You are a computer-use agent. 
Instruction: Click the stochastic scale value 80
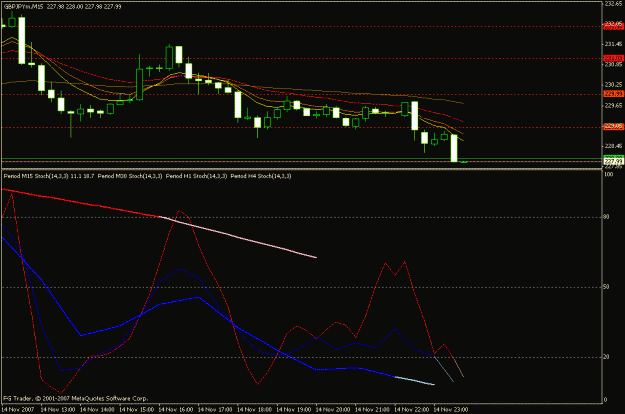pyautogui.click(x=606, y=217)
